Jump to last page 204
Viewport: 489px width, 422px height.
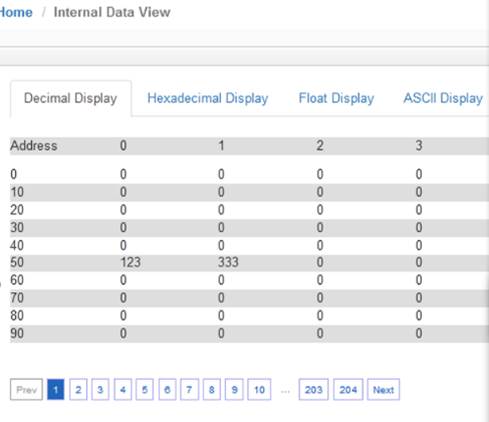coord(348,389)
